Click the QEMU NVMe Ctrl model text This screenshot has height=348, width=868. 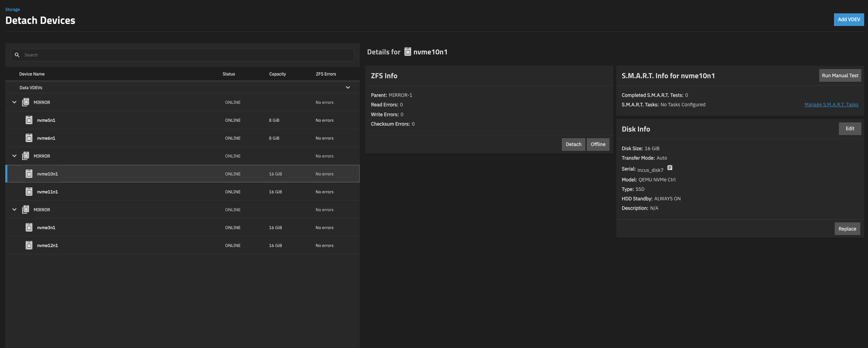[657, 180]
